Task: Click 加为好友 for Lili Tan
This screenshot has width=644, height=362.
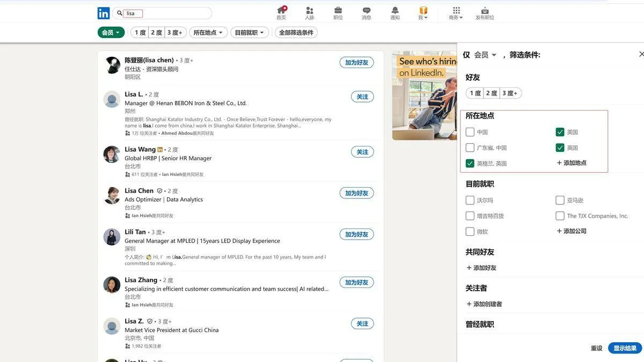Action: click(x=357, y=234)
